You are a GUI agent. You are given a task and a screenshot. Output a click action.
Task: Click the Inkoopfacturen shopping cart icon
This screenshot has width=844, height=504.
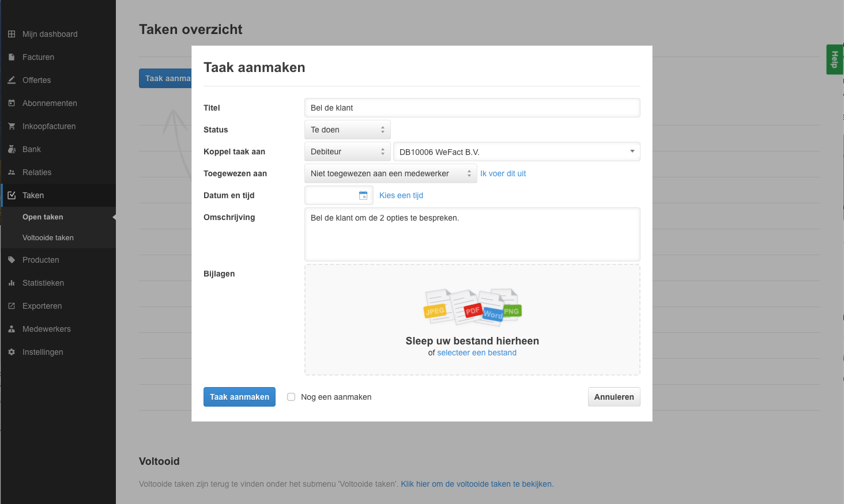pos(12,126)
